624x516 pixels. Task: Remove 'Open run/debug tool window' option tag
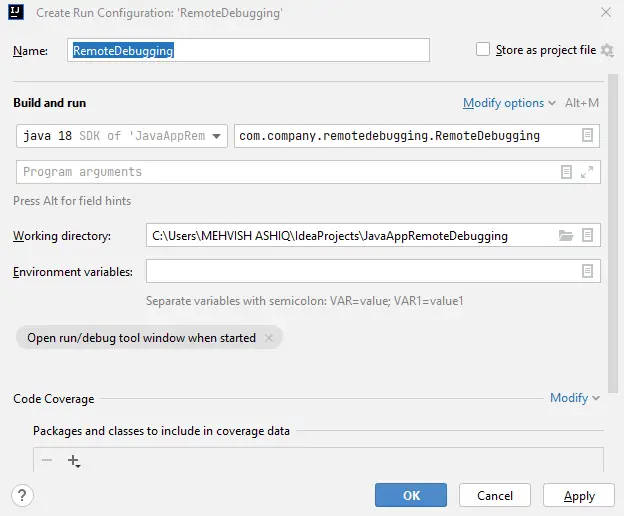pos(269,338)
